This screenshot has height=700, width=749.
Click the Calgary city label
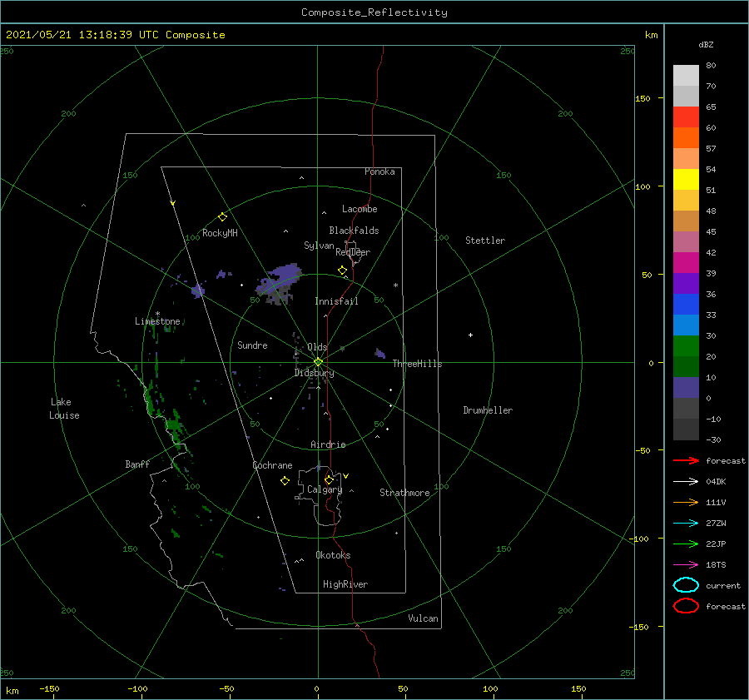(x=325, y=489)
